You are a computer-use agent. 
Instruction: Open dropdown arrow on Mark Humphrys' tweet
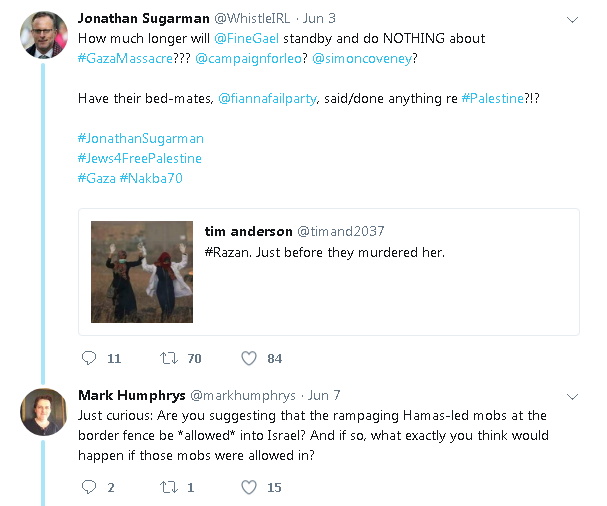click(571, 394)
